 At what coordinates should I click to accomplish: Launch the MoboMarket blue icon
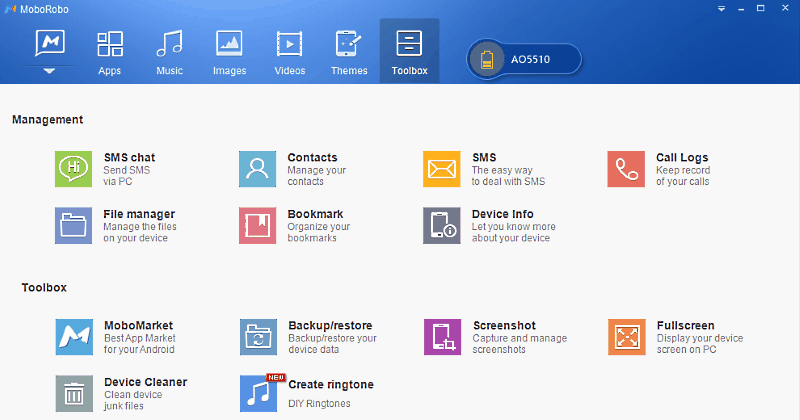click(74, 337)
